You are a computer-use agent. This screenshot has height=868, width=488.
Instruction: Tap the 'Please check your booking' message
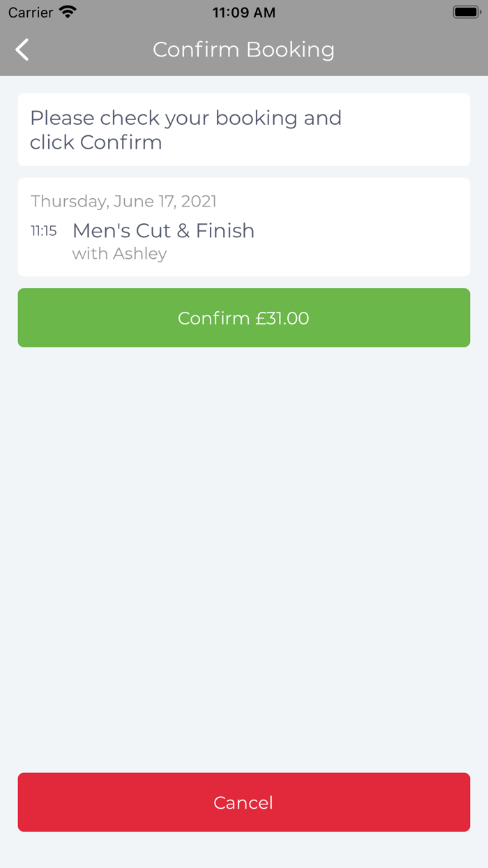tap(185, 118)
